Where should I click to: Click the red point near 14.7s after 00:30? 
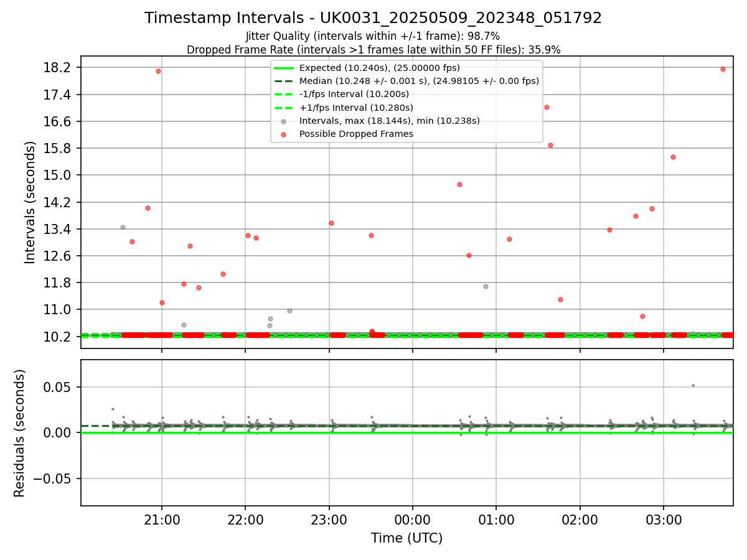[459, 184]
